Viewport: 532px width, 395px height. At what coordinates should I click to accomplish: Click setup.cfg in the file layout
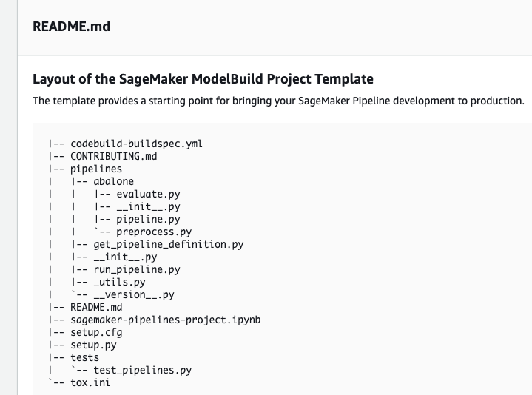coord(96,332)
